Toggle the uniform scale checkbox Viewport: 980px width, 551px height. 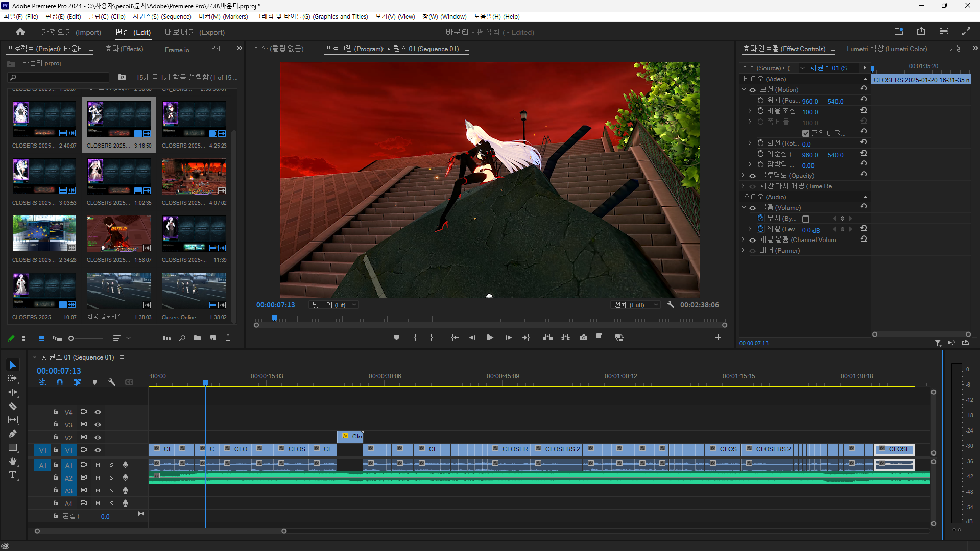point(806,133)
